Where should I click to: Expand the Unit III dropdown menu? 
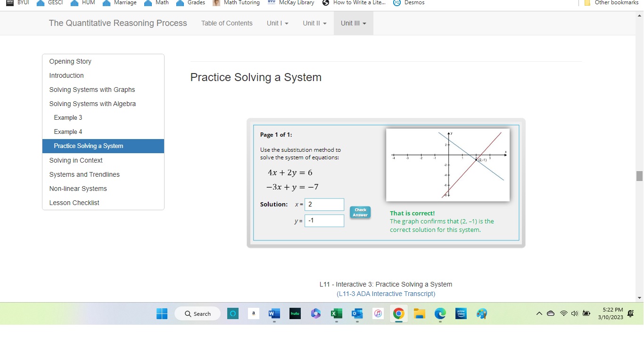(x=354, y=23)
